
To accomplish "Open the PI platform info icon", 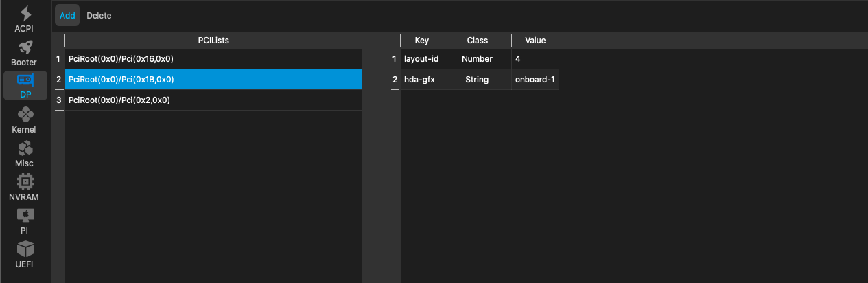I will tap(25, 215).
